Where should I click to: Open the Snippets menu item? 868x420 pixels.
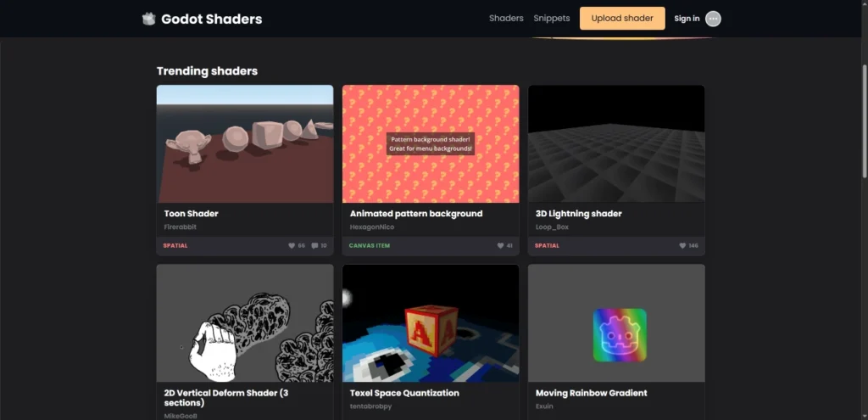coord(551,19)
